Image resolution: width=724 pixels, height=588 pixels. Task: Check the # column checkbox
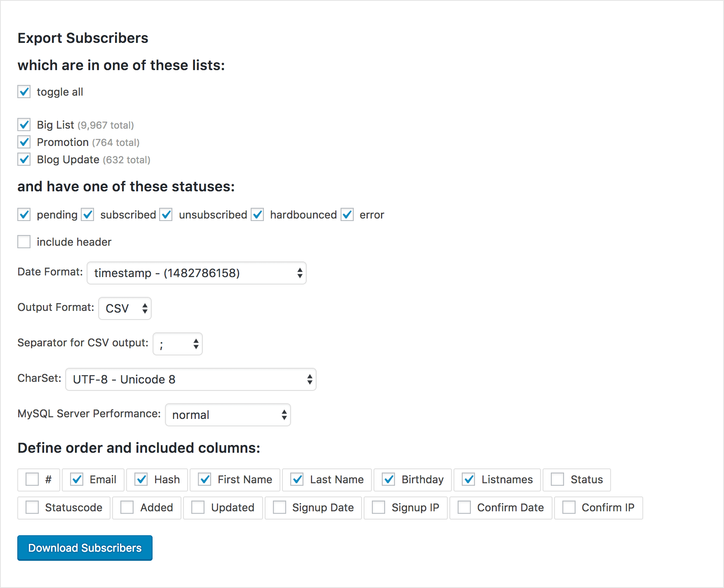pyautogui.click(x=32, y=479)
